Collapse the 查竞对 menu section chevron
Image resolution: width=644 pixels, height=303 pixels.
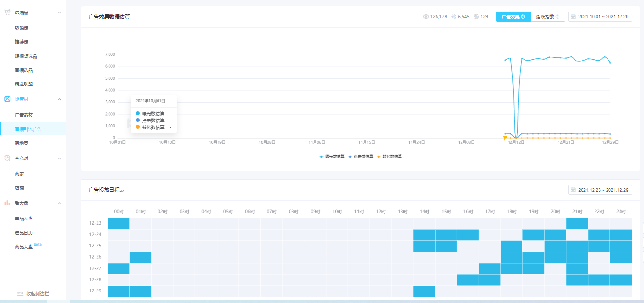click(x=59, y=158)
